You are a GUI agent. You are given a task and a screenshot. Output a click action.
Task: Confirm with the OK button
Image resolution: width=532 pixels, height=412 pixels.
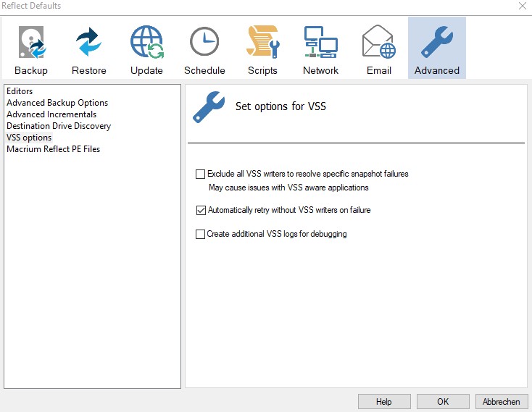443,402
